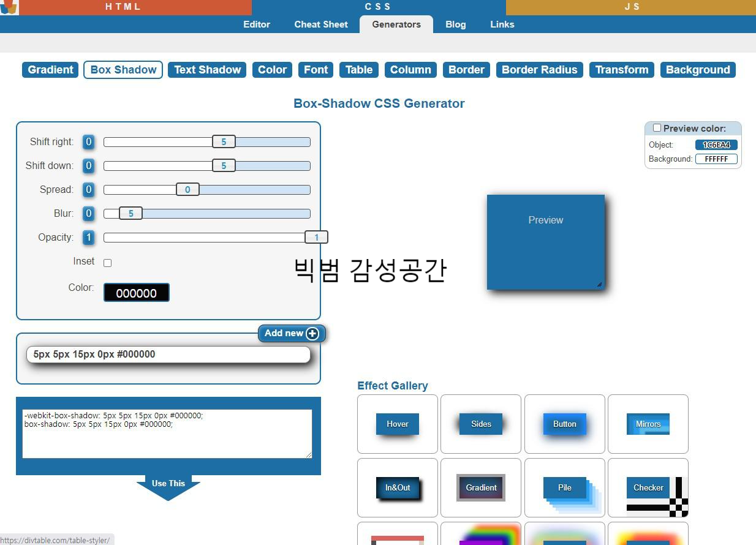
Task: Reset Opacity with its 1 button
Action: coord(88,238)
